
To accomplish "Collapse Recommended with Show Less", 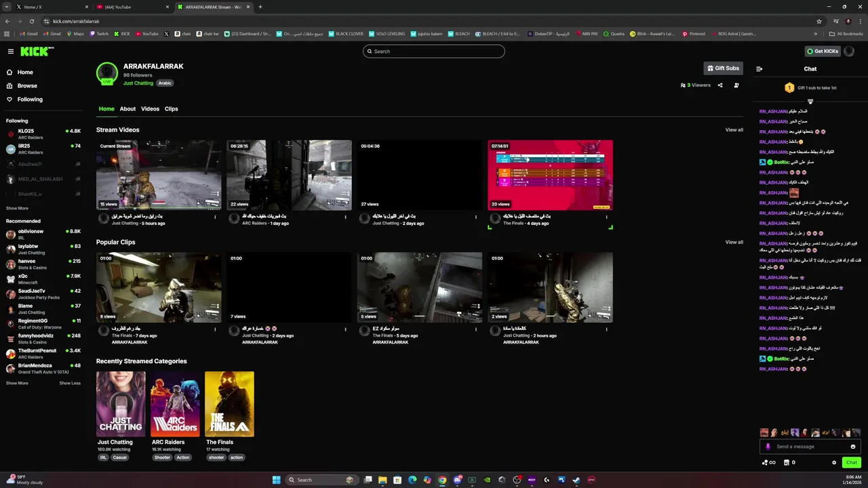I will coord(70,384).
